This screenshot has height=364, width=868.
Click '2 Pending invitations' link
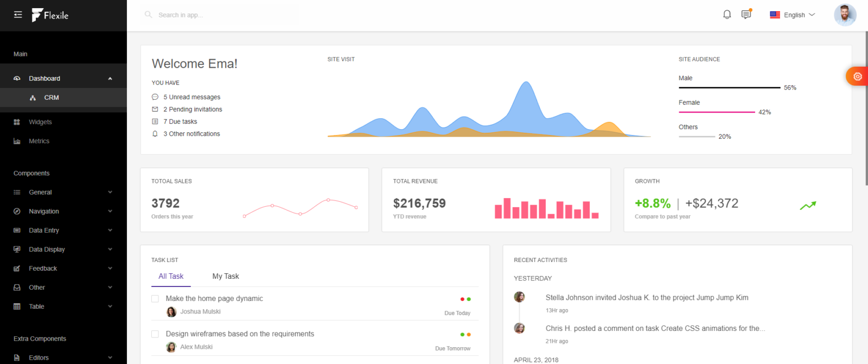pyautogui.click(x=193, y=109)
